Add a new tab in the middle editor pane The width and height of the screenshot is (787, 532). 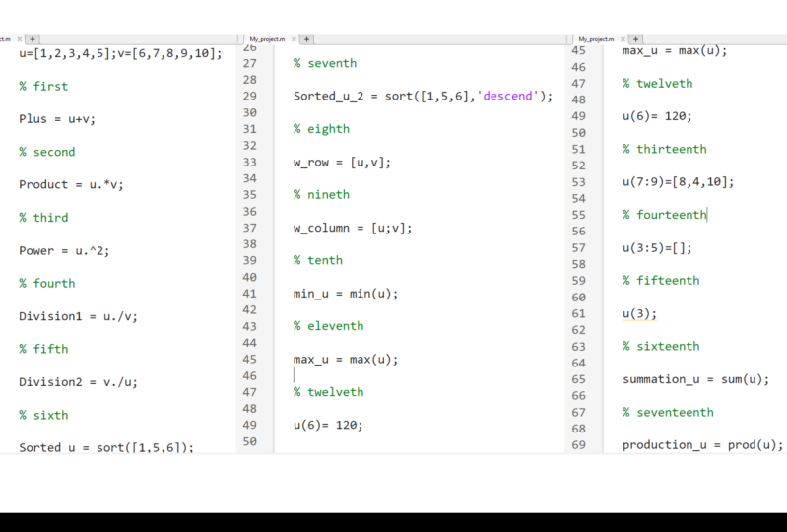tap(307, 39)
